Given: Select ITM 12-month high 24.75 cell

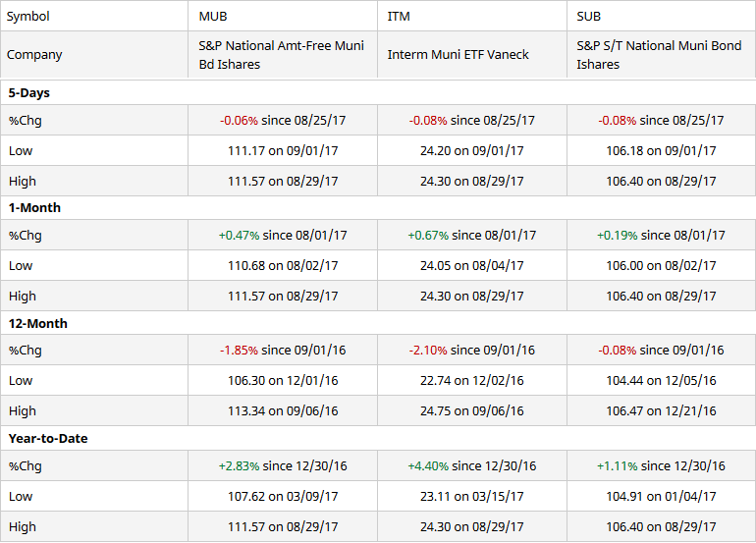Looking at the screenshot, I should pos(472,410).
